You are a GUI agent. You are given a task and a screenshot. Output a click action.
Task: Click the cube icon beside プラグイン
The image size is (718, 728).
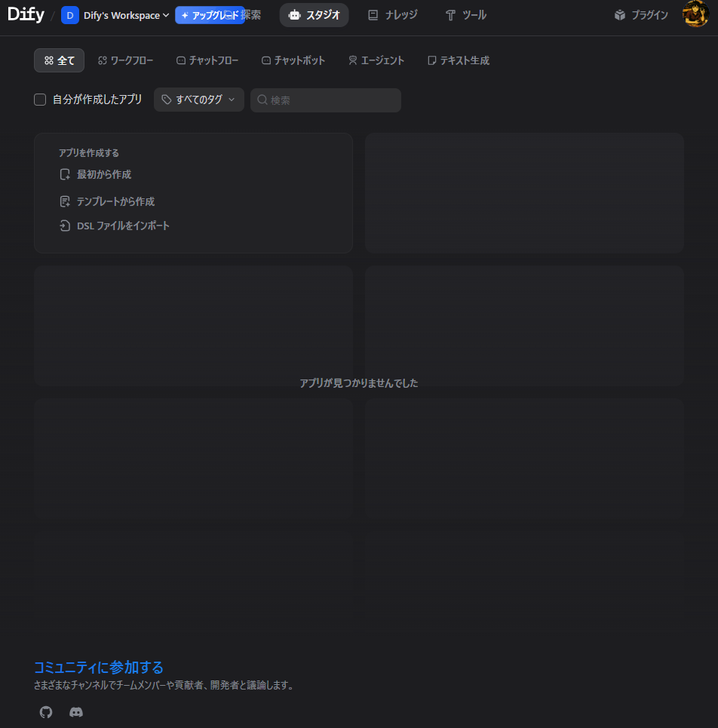coord(620,15)
